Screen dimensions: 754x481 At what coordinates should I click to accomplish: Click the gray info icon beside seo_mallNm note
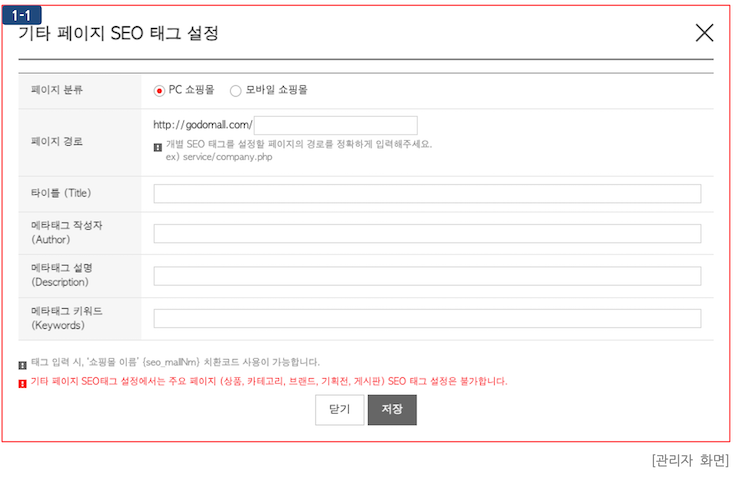click(x=22, y=363)
